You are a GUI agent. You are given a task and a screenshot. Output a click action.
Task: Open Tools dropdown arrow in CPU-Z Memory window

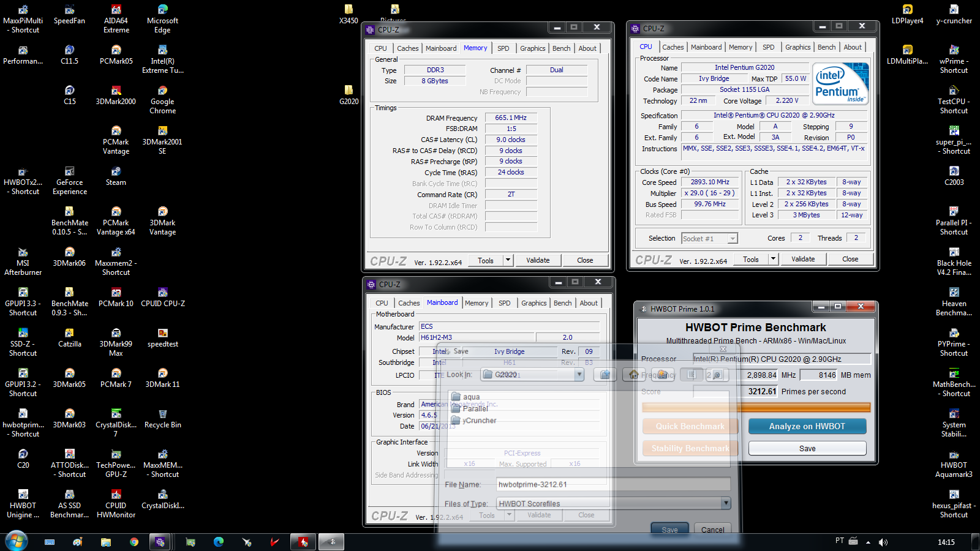(x=508, y=260)
